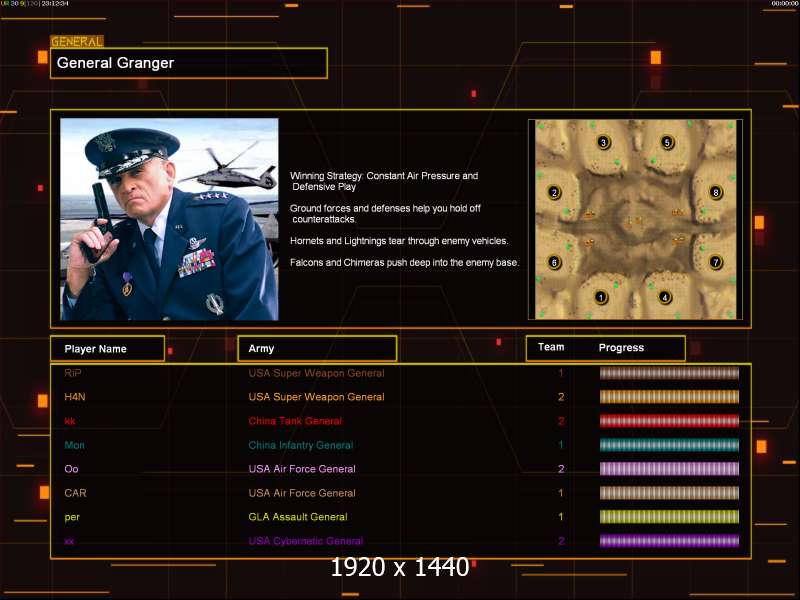Image resolution: width=800 pixels, height=600 pixels.
Task: Click Oo's lavender progress bar
Action: coord(669,469)
